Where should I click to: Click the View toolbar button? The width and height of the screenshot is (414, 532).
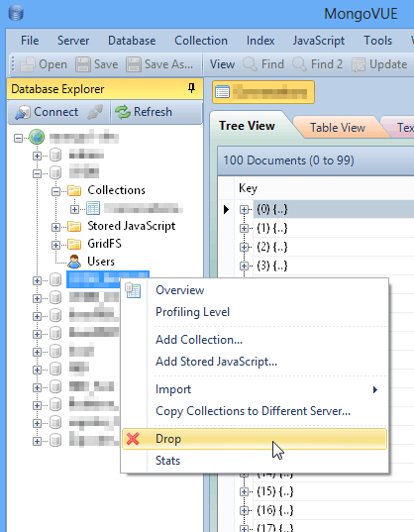pos(222,64)
